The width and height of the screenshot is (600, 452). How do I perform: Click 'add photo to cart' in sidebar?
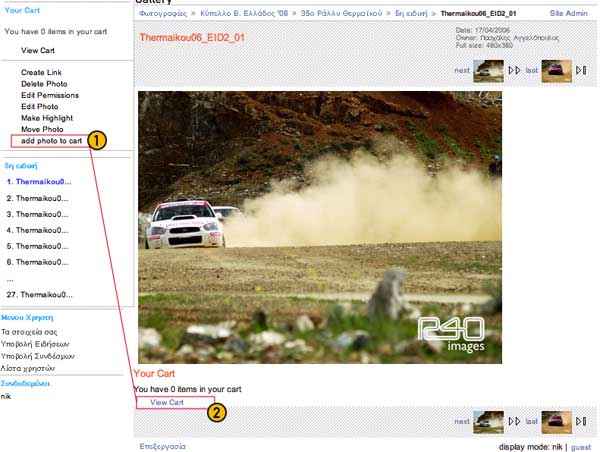pos(51,141)
